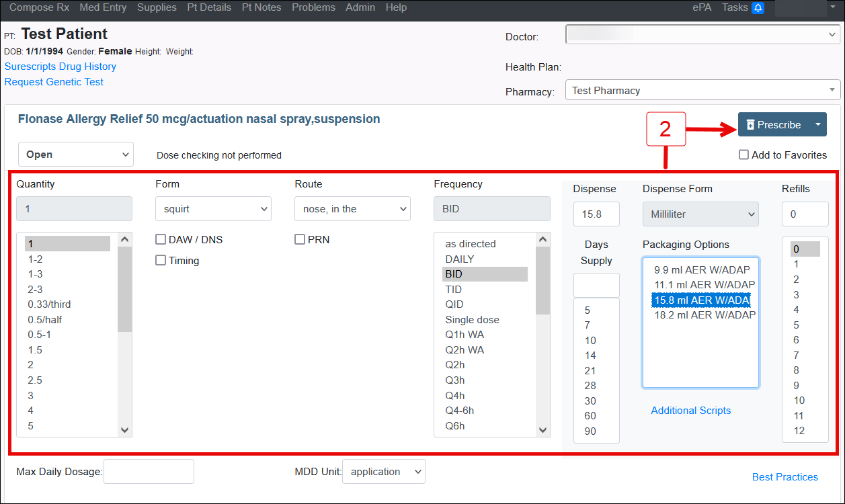This screenshot has width=845, height=504.
Task: Select the 18.2 ml AER W/ADAP packaging option
Action: pyautogui.click(x=704, y=314)
